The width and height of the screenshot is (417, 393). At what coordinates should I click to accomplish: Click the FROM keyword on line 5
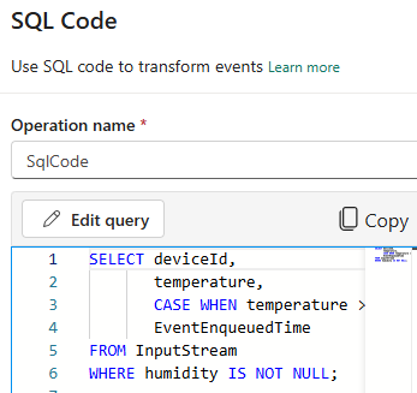pyautogui.click(x=108, y=351)
